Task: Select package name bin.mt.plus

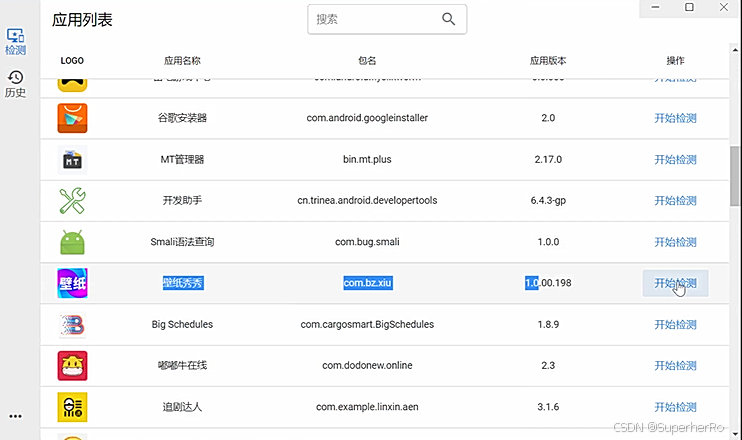Action: point(367,159)
